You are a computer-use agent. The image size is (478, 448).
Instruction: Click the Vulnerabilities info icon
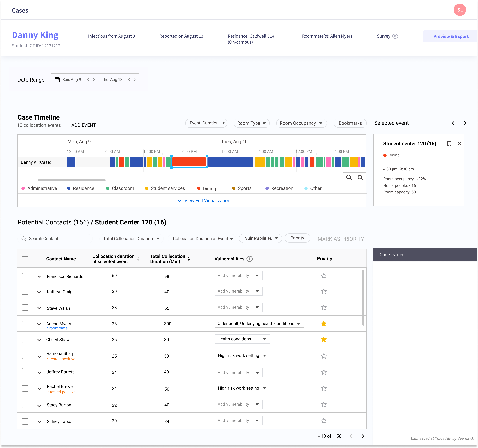click(x=250, y=259)
